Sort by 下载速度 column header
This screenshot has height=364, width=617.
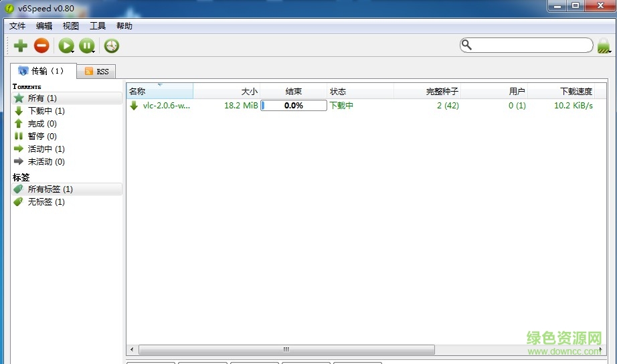point(561,91)
